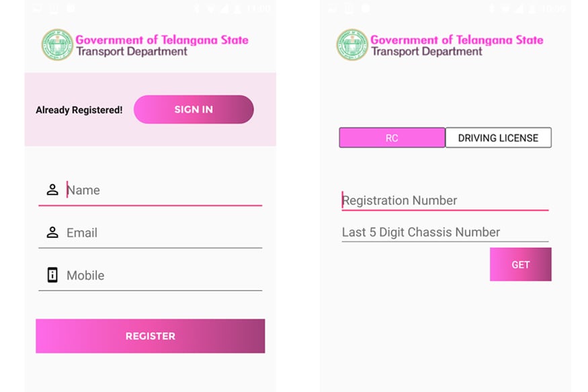The height and width of the screenshot is (392, 588).
Task: Tap the clock time in the status bar
Action: 259,9
